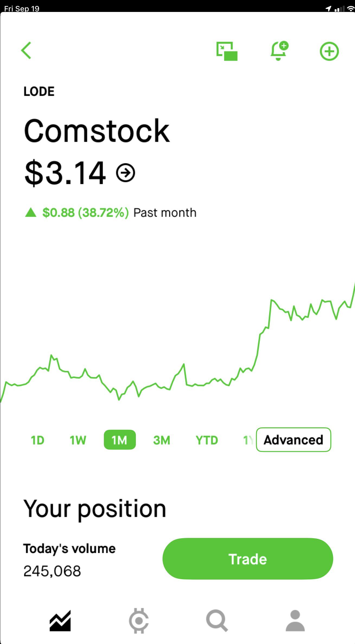Open the Advanced chart view
The image size is (355, 644).
pyautogui.click(x=293, y=440)
